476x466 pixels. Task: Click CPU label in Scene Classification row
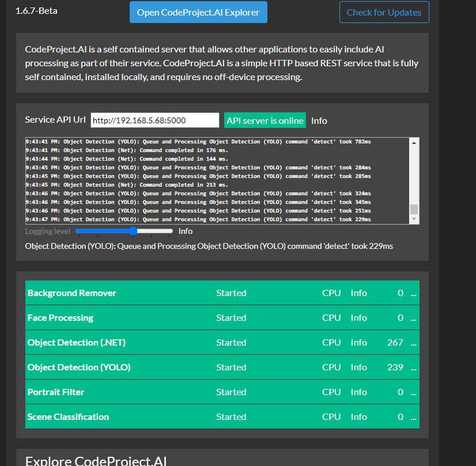[331, 417]
